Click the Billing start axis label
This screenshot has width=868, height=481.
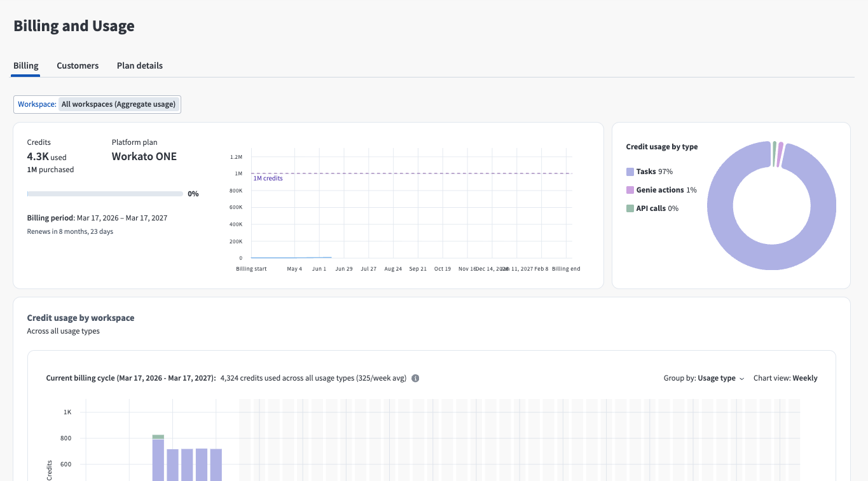point(251,269)
